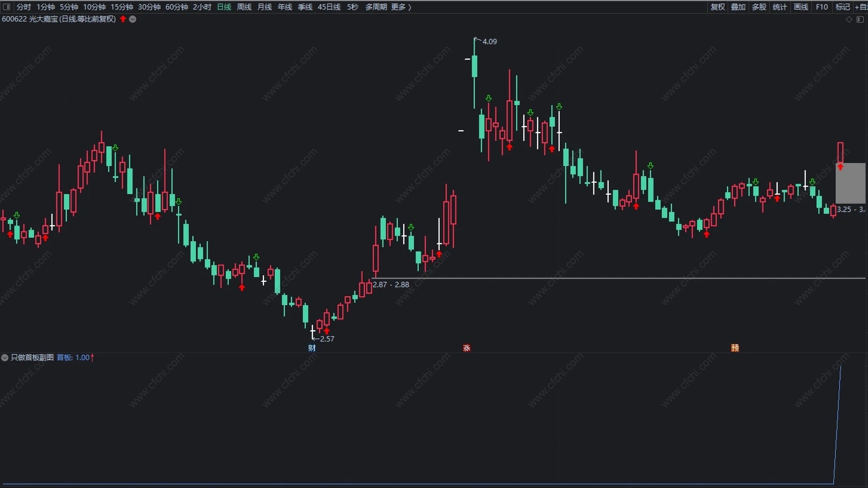868x488 pixels.
Task: Switch to 年线 yearly chart
Action: 285,7
